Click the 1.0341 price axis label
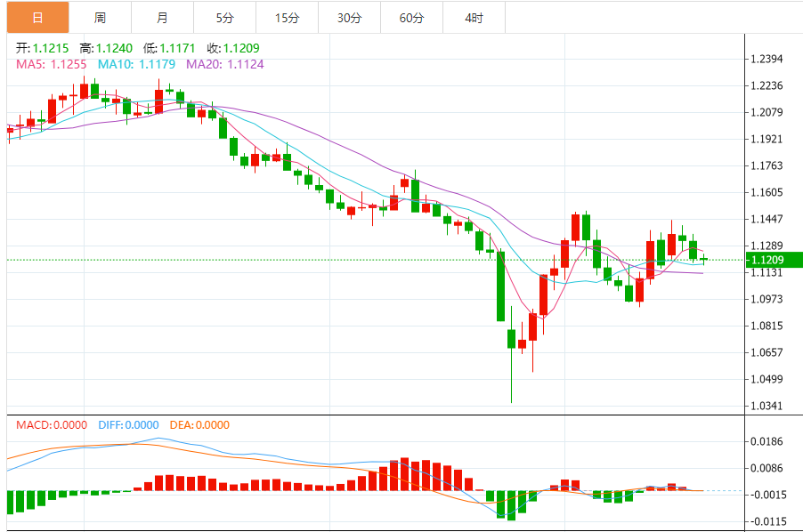 (766, 406)
